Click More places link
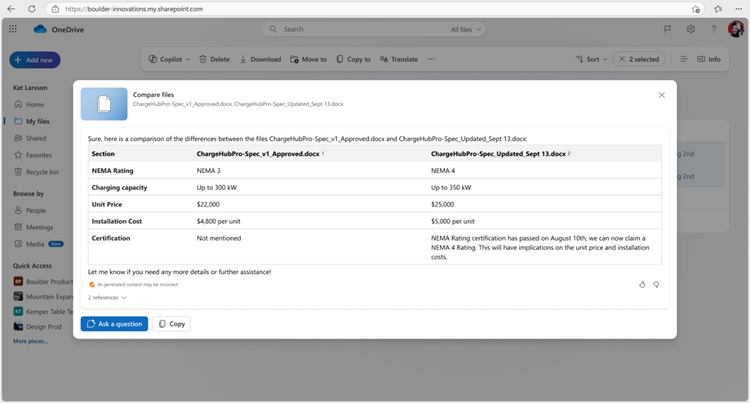The width and height of the screenshot is (750, 403). pyautogui.click(x=30, y=341)
